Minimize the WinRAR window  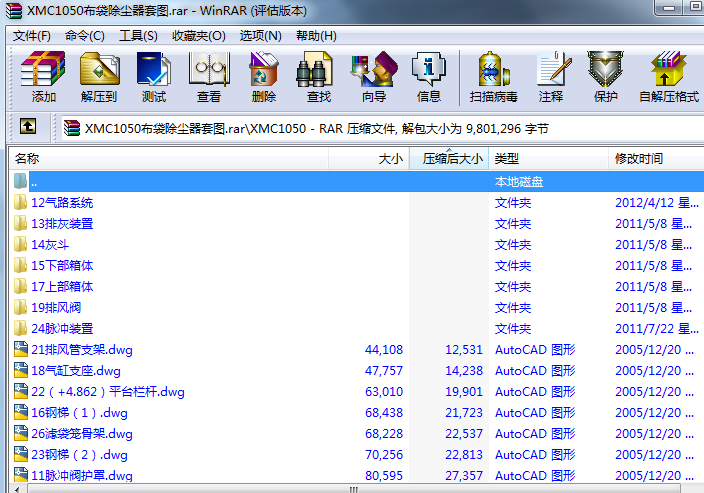point(669,8)
